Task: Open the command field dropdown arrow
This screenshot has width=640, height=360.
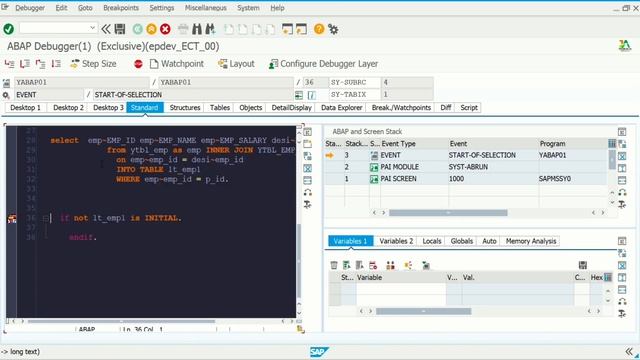Action: click(x=92, y=28)
